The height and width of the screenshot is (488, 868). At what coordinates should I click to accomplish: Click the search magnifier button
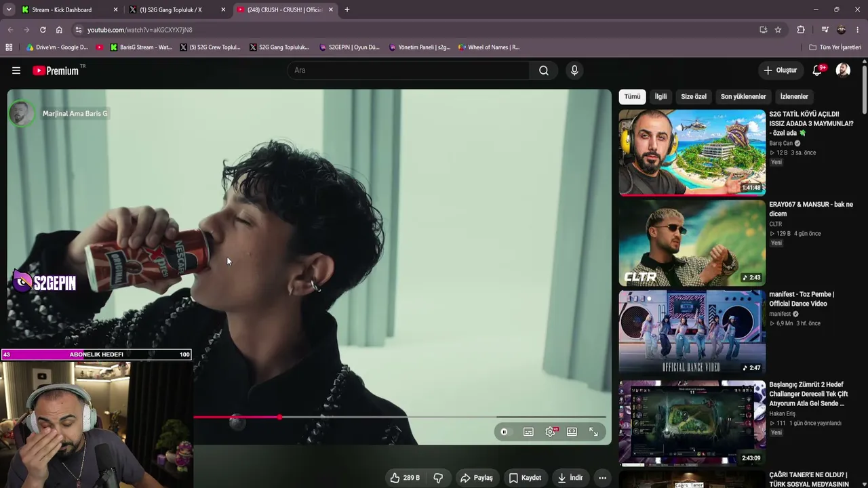(544, 70)
